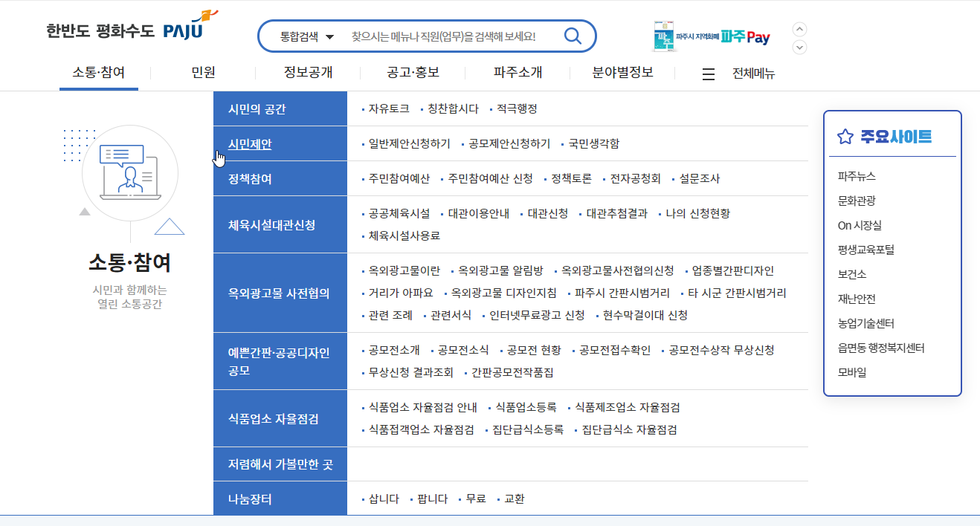This screenshot has height=526, width=980.
Task: Open the 정보공개 main menu
Action: [x=308, y=73]
